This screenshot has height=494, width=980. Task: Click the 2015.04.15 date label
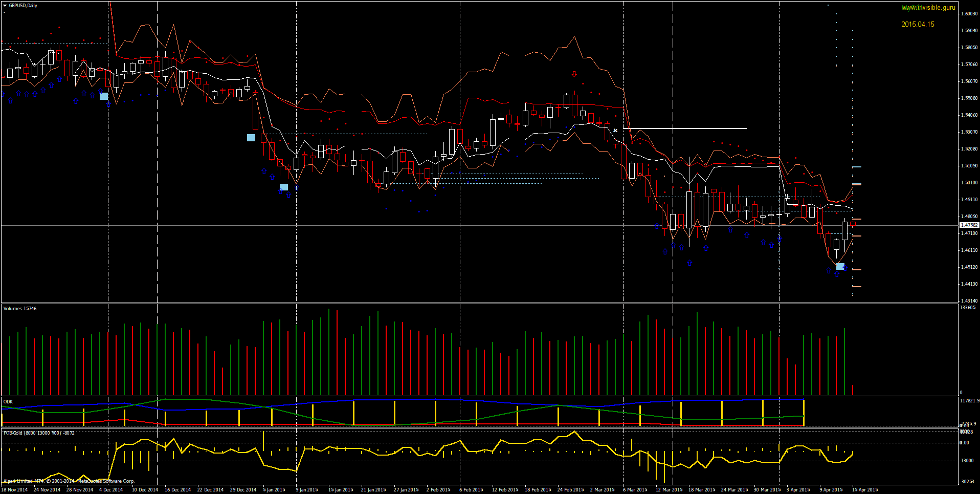(x=918, y=24)
